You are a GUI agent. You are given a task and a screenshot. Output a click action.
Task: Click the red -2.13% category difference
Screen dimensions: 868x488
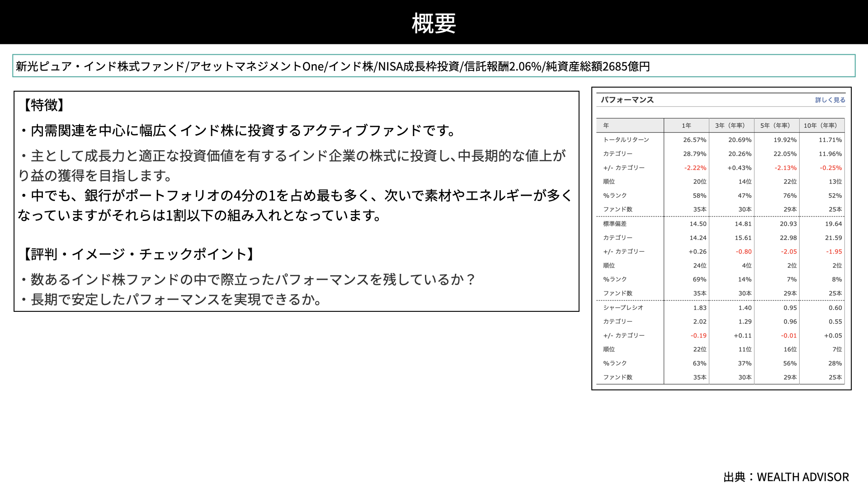(785, 168)
